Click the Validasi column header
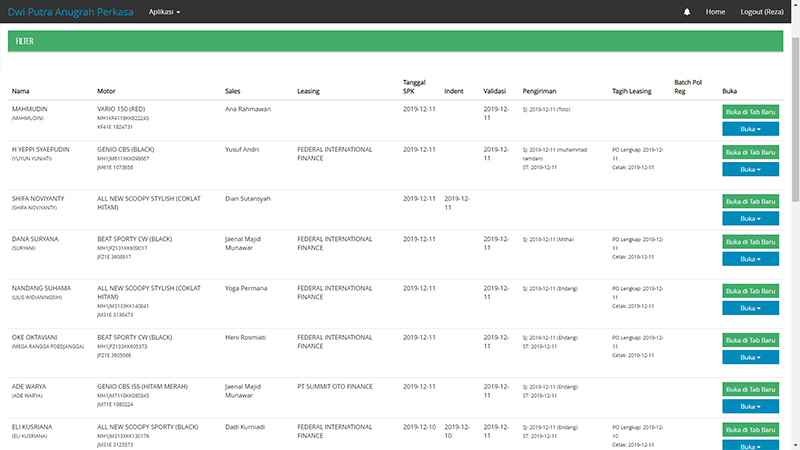The width and height of the screenshot is (800, 450). coord(494,91)
